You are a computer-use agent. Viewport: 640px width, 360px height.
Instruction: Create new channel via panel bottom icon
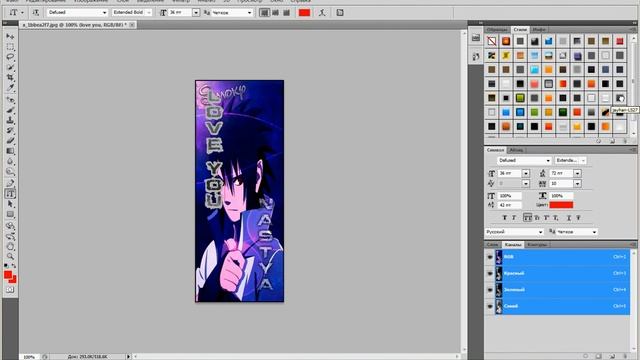(x=612, y=356)
